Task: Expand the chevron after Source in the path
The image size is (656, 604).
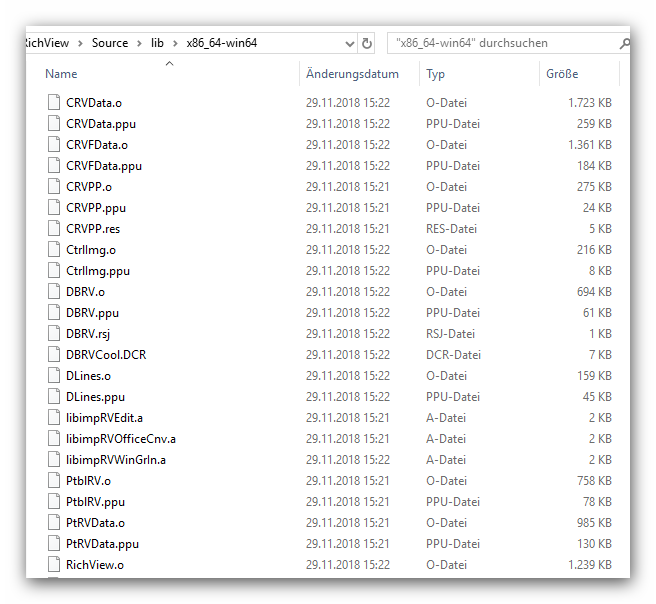Action: tap(139, 43)
